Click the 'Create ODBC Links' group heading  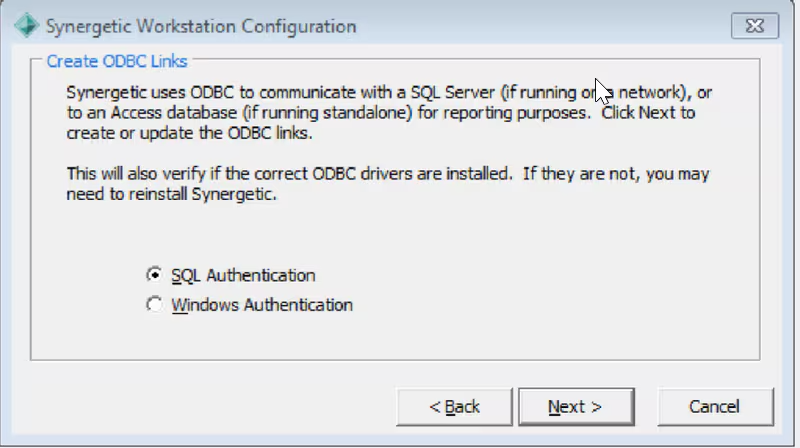tap(117, 61)
